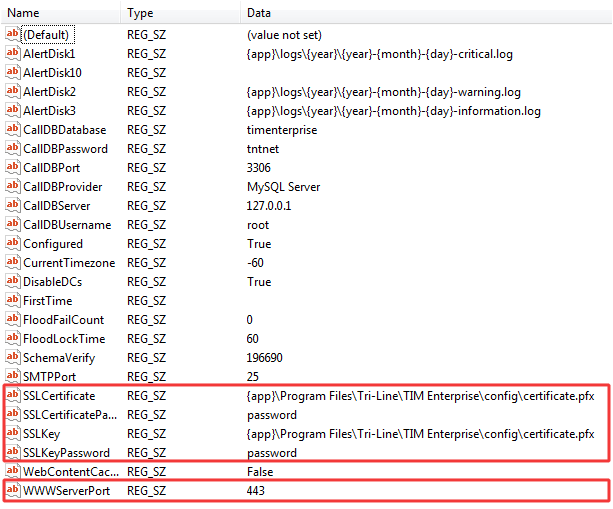Click the string icon beside (Default)
The width and height of the screenshot is (613, 509).
coord(13,34)
